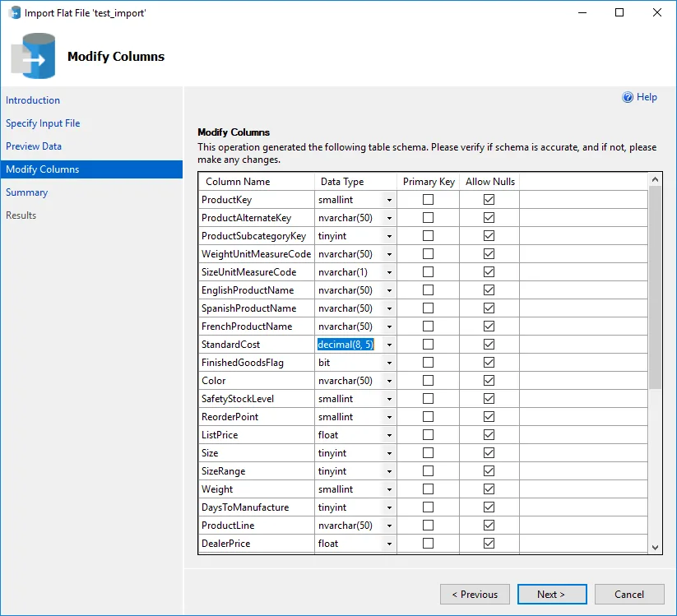The width and height of the screenshot is (677, 616).
Task: Select the ReorderPoint column name cell
Action: [257, 417]
